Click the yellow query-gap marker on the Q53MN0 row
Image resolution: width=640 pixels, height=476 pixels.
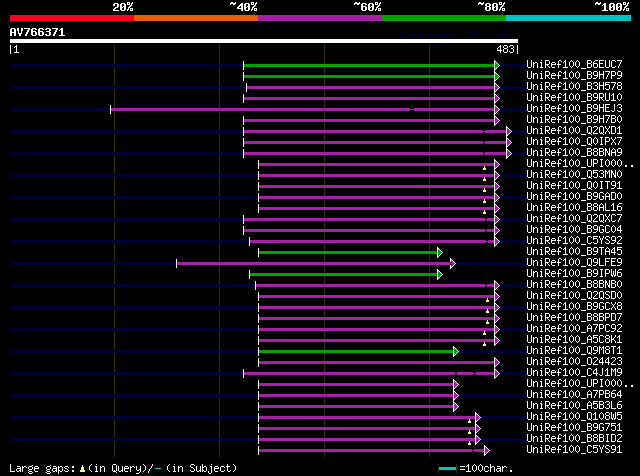(484, 179)
